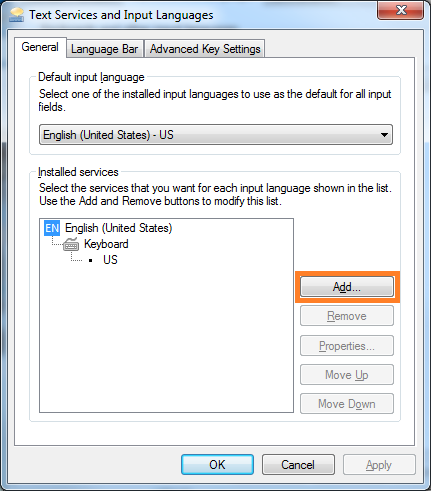Click the Move Down button
Image resolution: width=431 pixels, height=491 pixels.
coord(347,404)
